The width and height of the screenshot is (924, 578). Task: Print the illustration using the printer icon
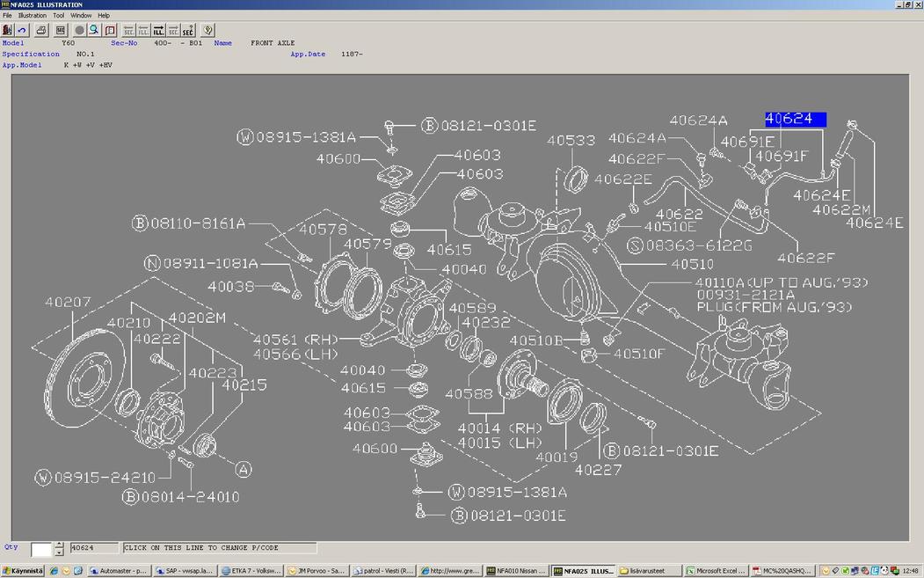(41, 30)
